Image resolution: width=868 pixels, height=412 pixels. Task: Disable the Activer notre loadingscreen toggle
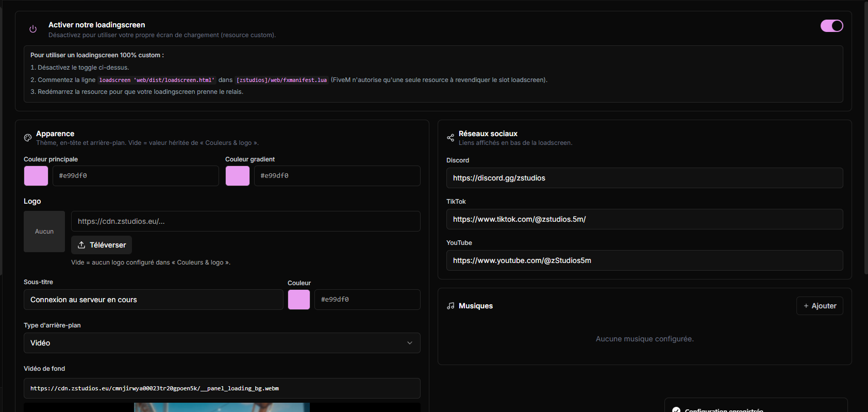pyautogui.click(x=832, y=26)
